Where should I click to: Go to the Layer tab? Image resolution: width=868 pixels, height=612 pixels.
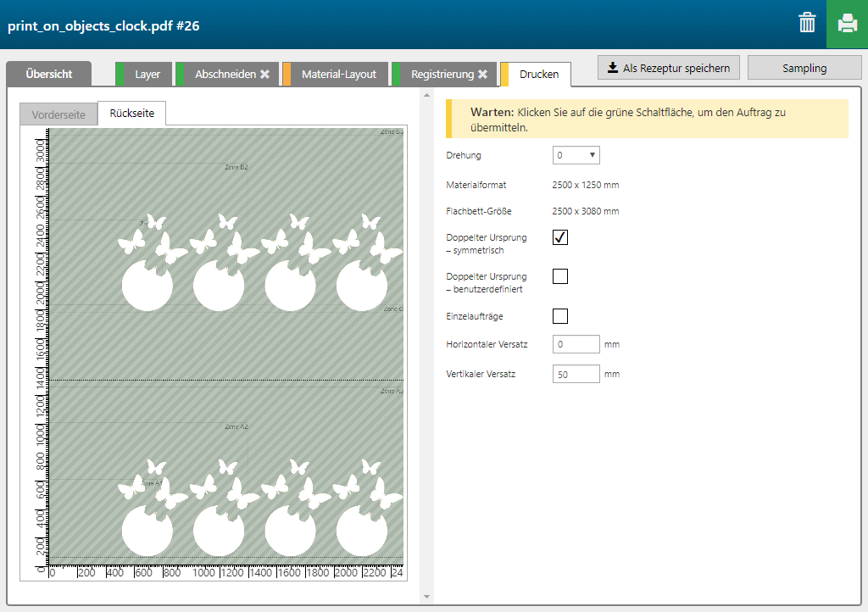click(x=147, y=75)
